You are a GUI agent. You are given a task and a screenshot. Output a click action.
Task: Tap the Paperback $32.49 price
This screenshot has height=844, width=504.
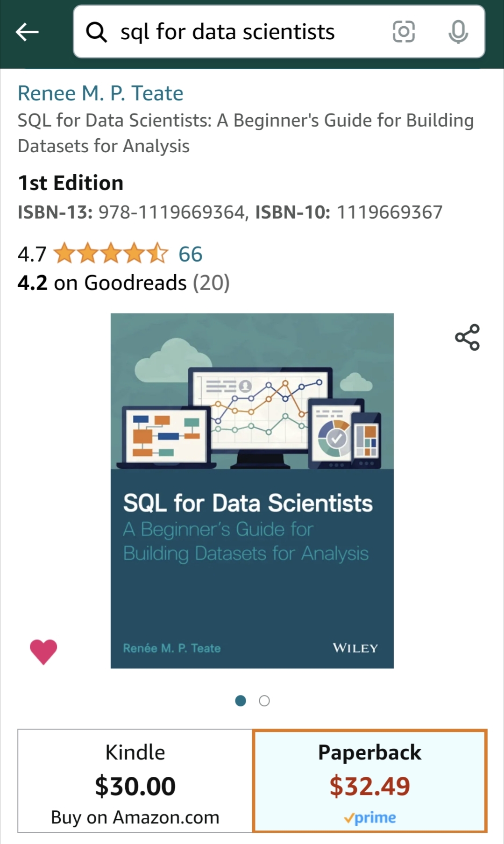[369, 786]
